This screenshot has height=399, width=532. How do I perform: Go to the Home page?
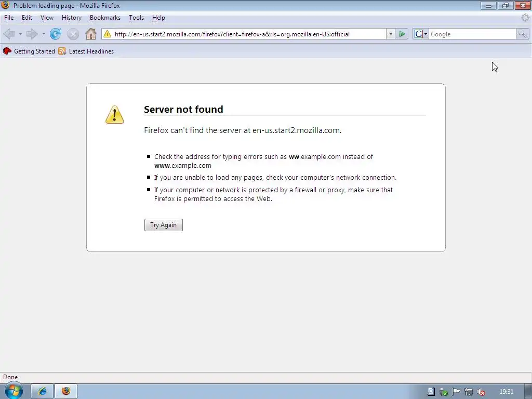(90, 34)
